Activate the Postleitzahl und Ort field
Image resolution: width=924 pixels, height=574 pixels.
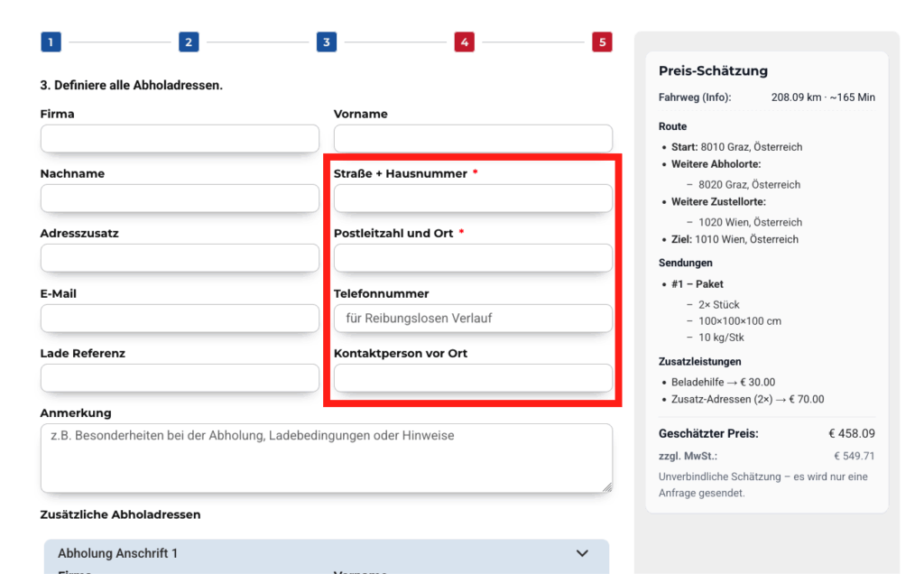point(473,258)
